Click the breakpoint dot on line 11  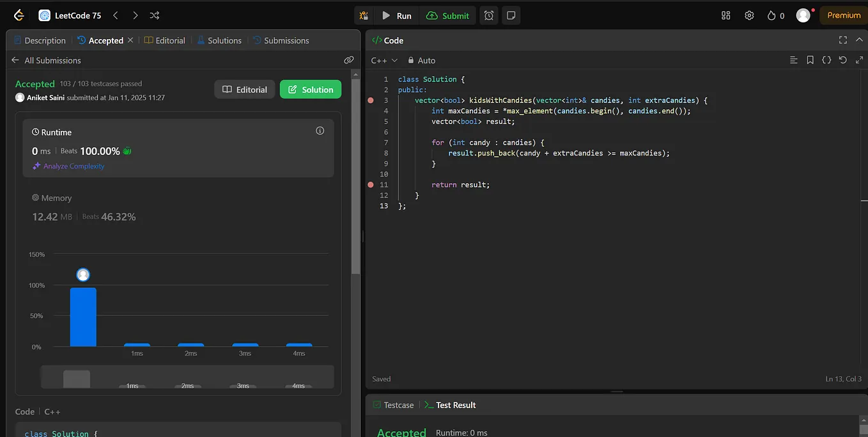(370, 184)
